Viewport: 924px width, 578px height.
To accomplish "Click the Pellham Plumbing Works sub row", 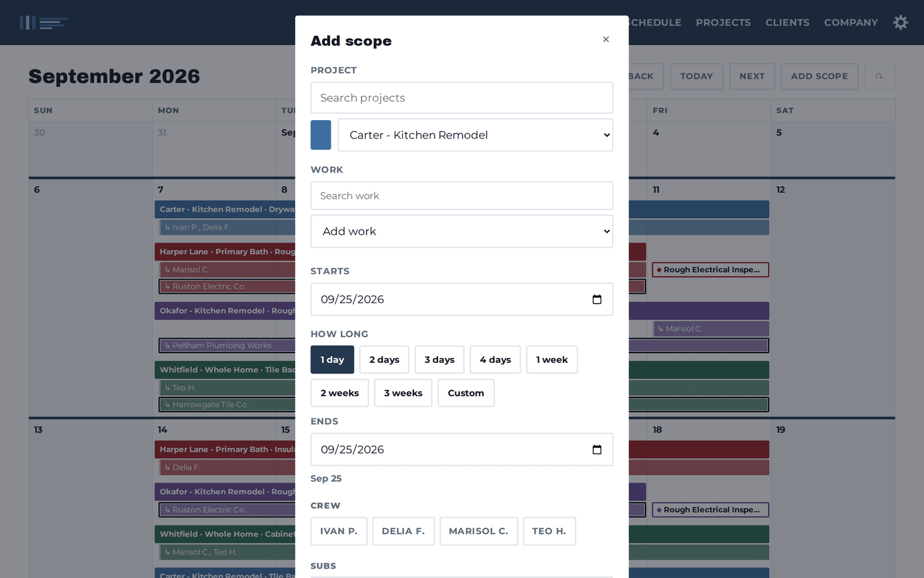I will click(x=227, y=346).
